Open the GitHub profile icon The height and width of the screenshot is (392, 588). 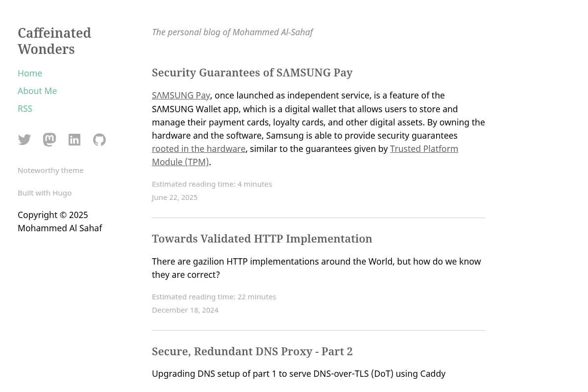(99, 140)
